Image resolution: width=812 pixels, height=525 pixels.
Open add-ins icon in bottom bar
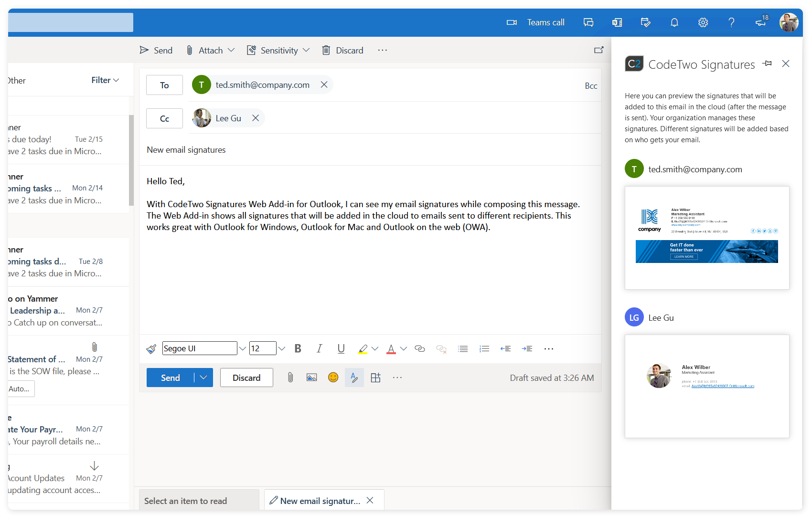pyautogui.click(x=376, y=378)
